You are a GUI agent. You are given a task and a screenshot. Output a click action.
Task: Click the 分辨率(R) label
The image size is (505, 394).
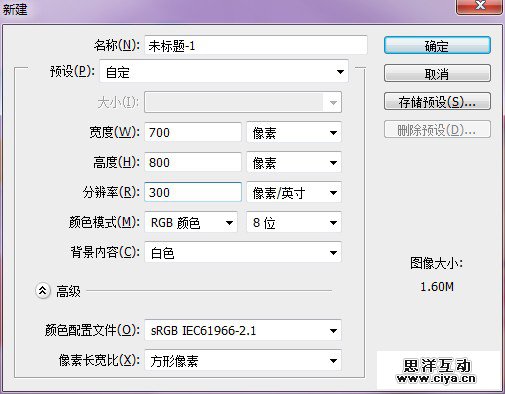111,192
